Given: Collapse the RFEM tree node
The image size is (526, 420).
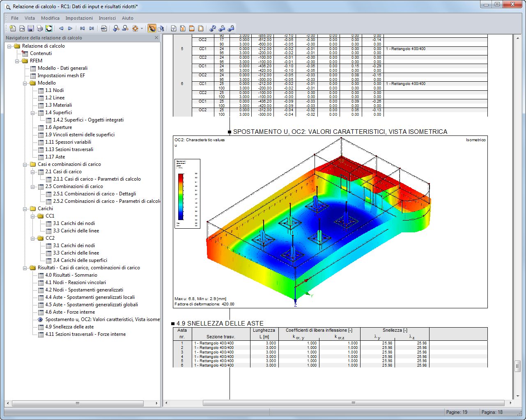Looking at the screenshot, I should click(x=17, y=61).
